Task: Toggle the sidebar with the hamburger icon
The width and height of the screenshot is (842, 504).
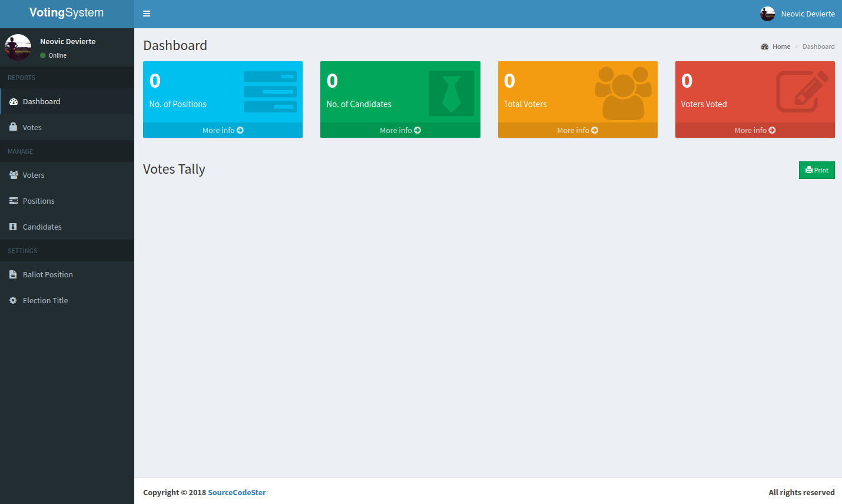Action: point(147,14)
